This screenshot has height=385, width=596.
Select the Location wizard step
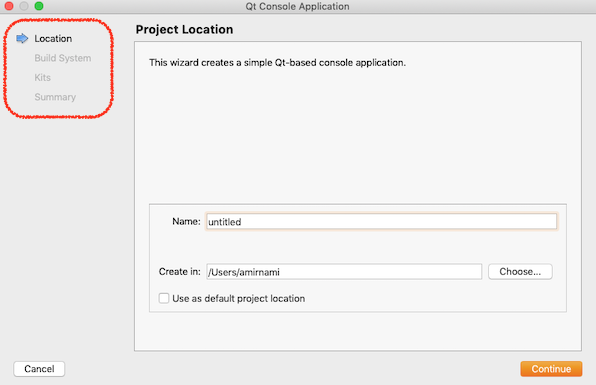(53, 39)
